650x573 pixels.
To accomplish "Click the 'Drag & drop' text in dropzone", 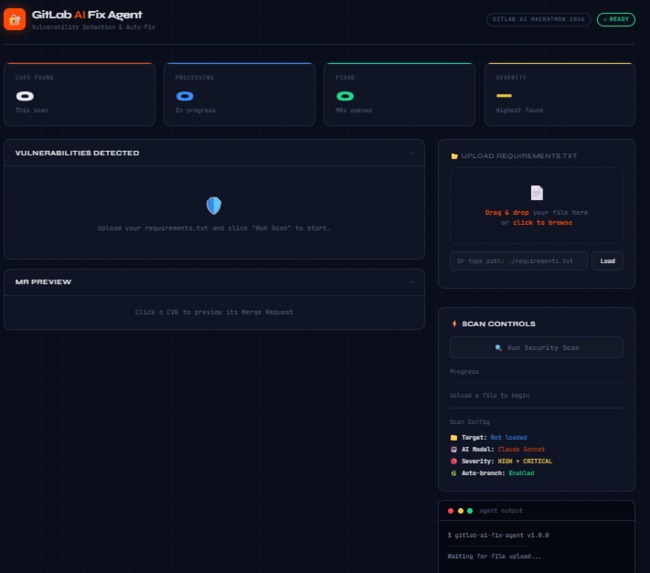I will [507, 212].
